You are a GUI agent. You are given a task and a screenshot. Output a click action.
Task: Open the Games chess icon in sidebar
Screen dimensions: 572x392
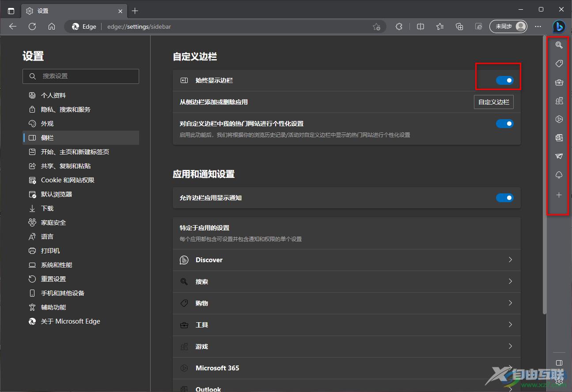point(559,101)
